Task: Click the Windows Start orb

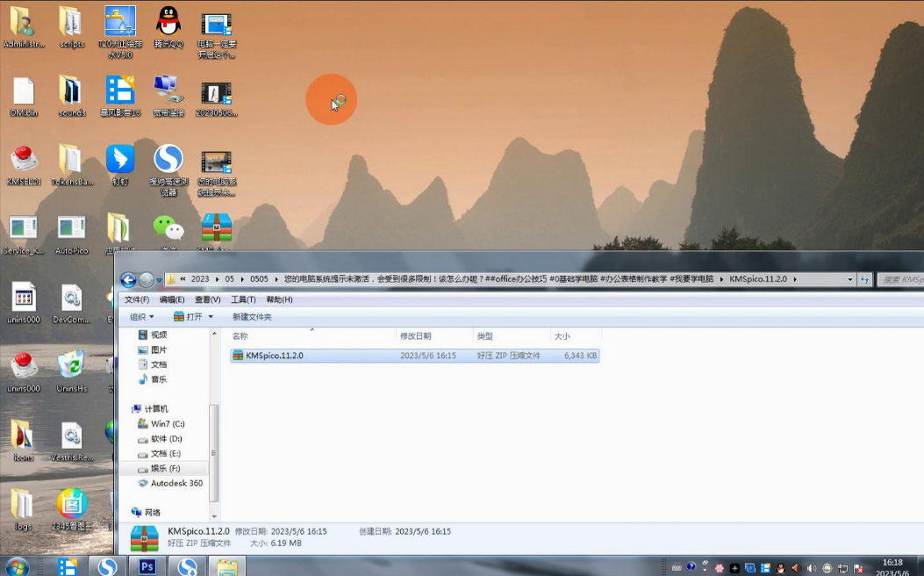Action: (x=17, y=566)
